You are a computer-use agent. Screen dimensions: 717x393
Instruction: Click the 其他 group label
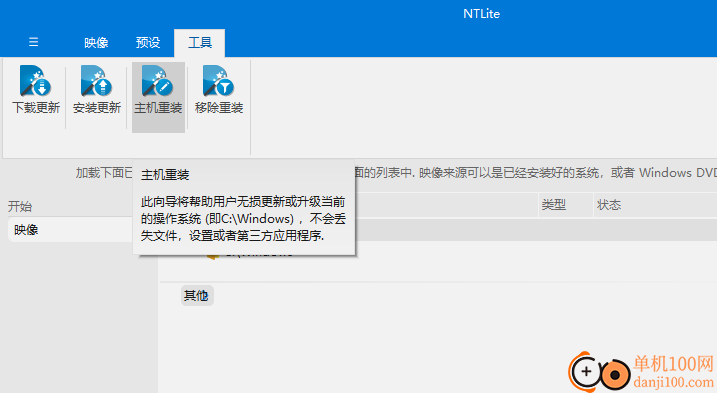[x=196, y=296]
